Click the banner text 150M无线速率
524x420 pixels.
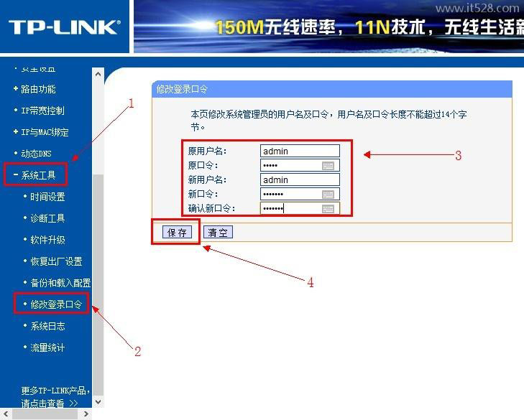coord(275,27)
